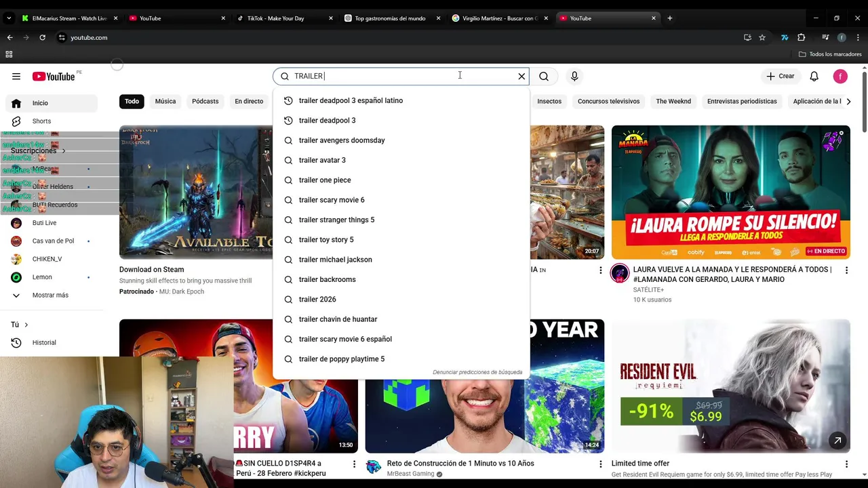This screenshot has width=868, height=488.
Task: Open options for Reto de Construcción video
Action: pos(600,464)
